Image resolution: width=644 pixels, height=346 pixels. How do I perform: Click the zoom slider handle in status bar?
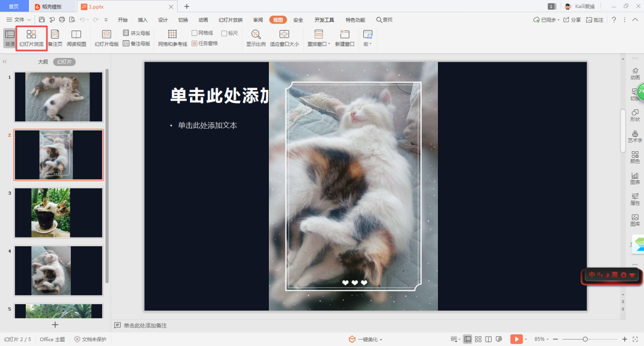(x=585, y=339)
